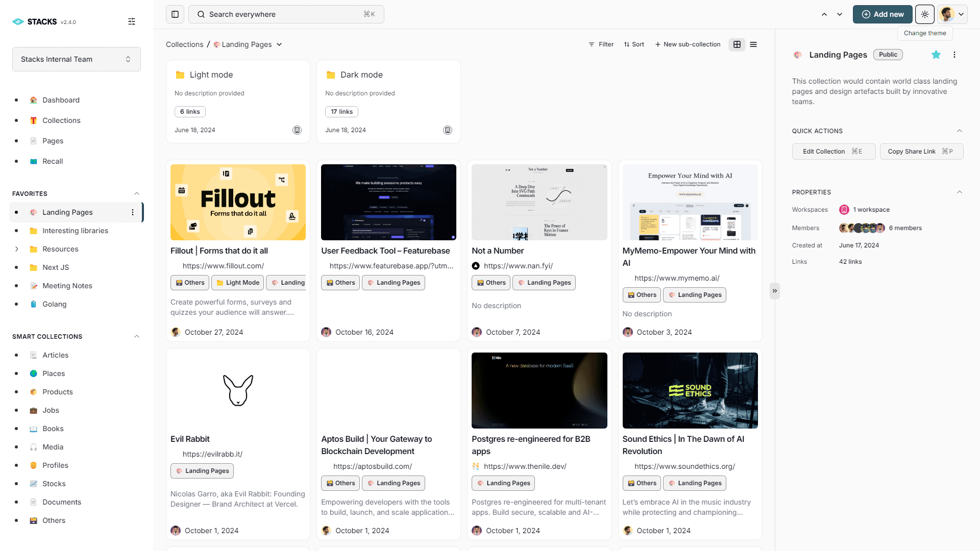Click the star/favorite icon on Landing Pages

point(936,55)
